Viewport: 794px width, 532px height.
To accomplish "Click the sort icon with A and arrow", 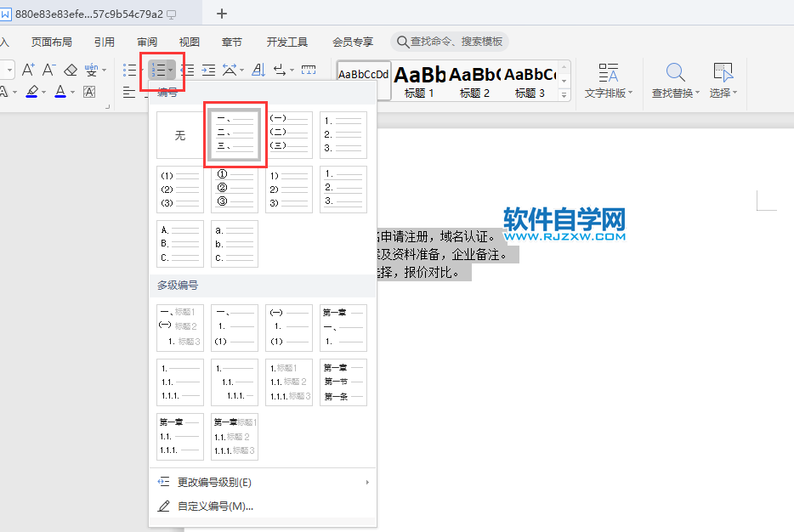I will click(258, 71).
